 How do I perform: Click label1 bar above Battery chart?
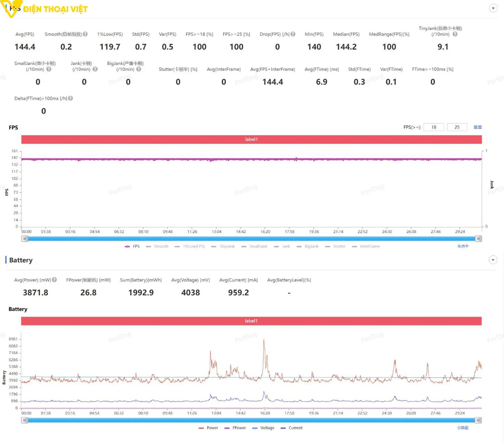(x=251, y=321)
